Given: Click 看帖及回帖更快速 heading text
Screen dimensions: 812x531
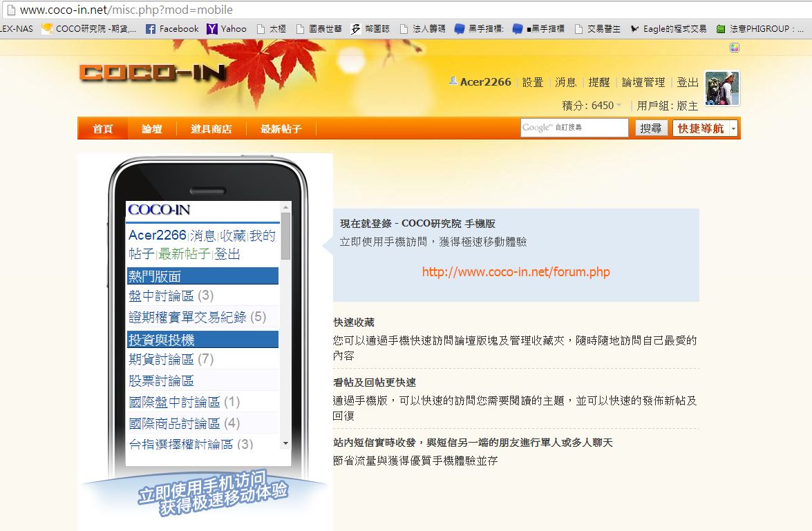Looking at the screenshot, I should click(375, 383).
